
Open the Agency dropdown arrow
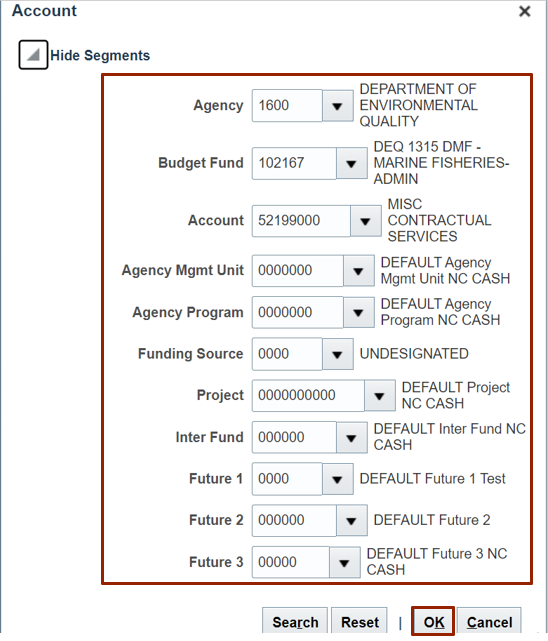click(x=338, y=106)
